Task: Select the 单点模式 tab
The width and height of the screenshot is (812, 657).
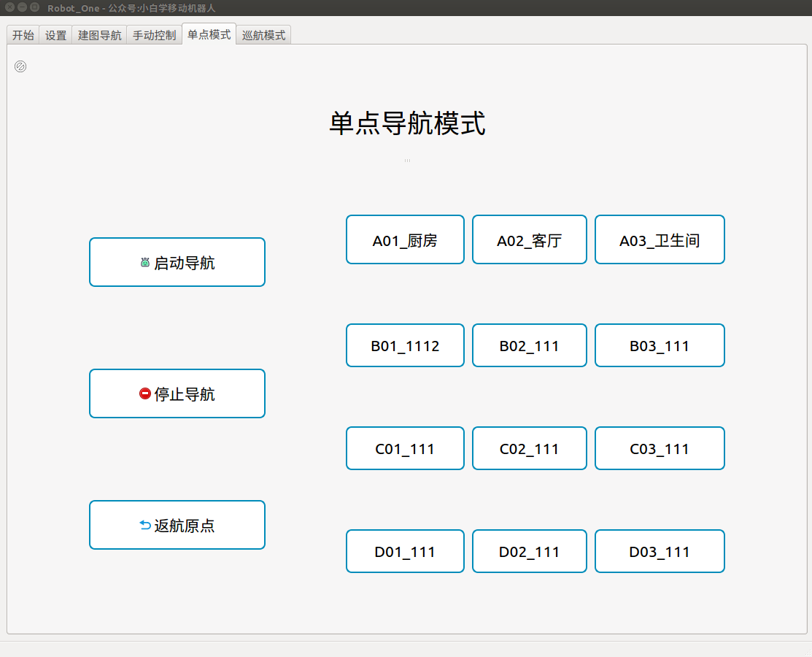Action: (209, 34)
